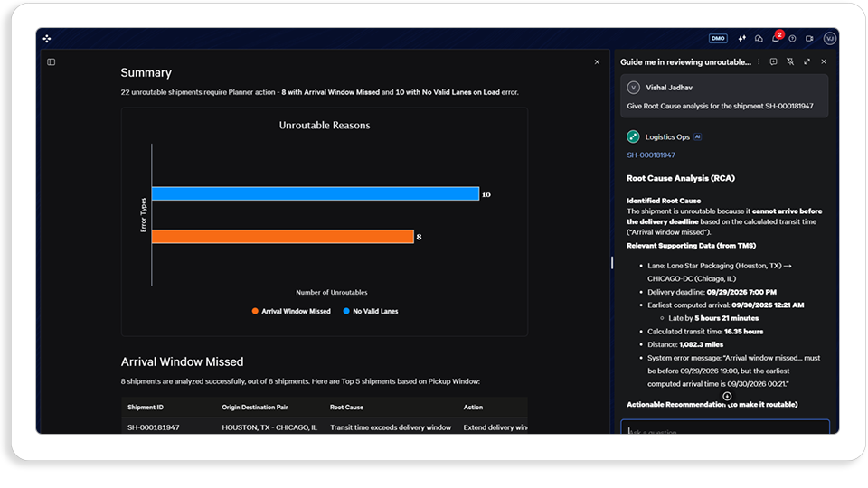
Task: Open the help question mark icon
Action: (793, 39)
